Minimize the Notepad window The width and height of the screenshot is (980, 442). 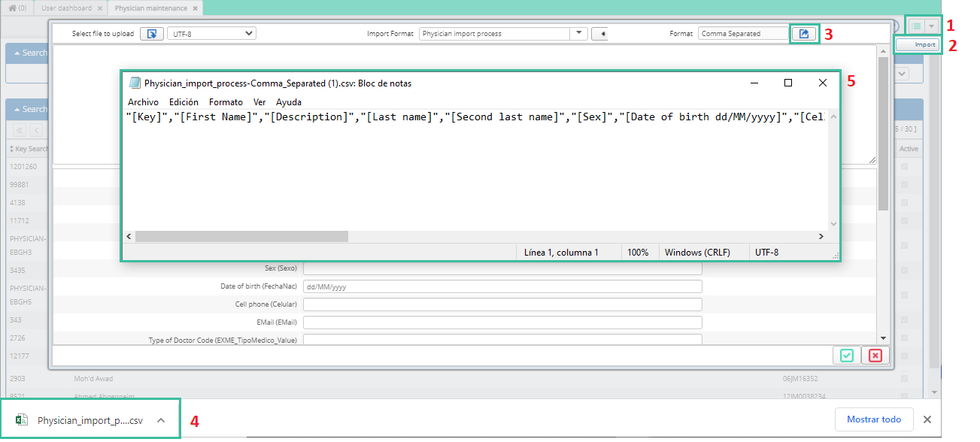click(754, 83)
